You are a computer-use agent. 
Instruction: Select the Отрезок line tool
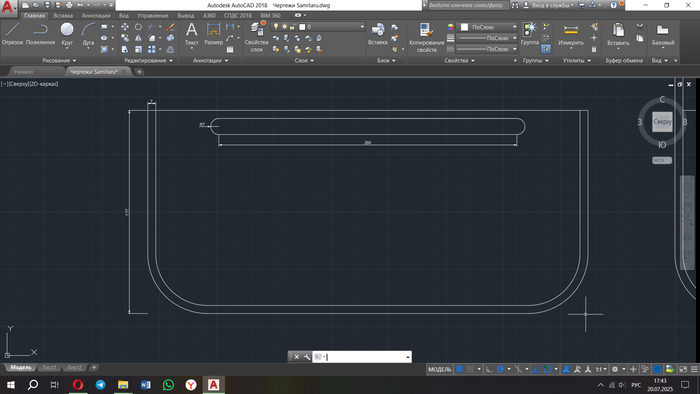coord(12,34)
